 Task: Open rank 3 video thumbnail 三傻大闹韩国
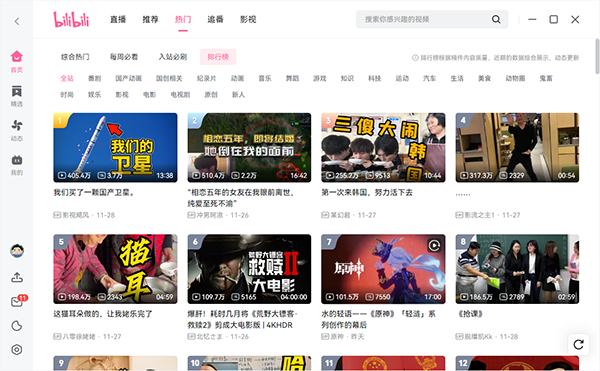click(383, 148)
